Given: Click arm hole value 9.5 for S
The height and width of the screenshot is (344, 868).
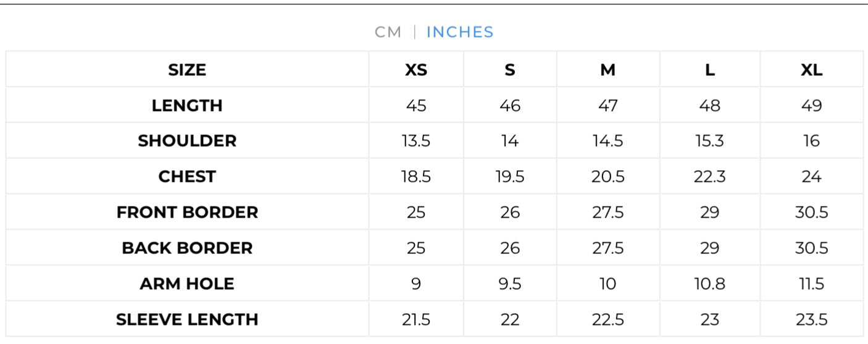Looking at the screenshot, I should tap(510, 284).
